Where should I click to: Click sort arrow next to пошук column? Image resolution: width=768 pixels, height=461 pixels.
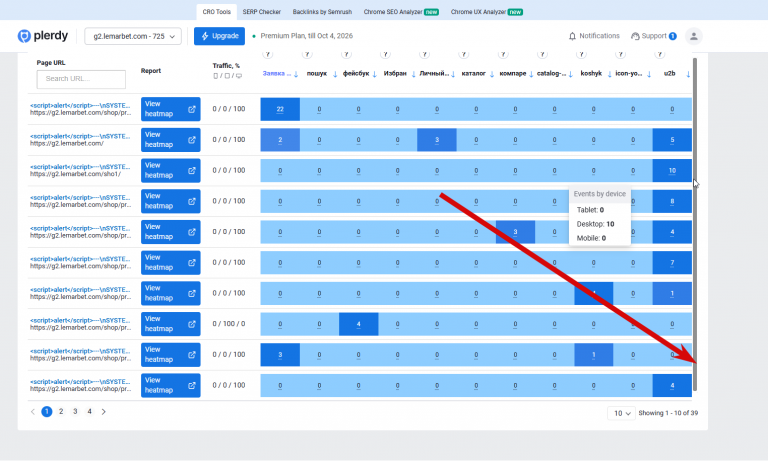(335, 74)
